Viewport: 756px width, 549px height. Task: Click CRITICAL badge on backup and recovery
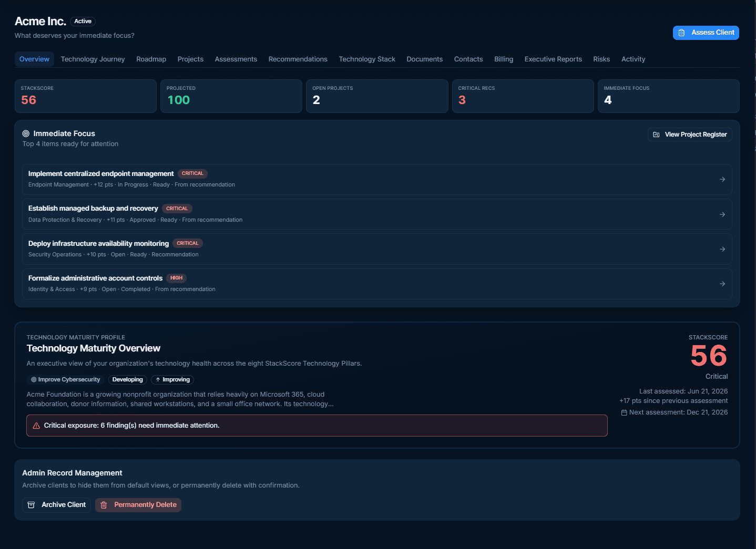177,209
